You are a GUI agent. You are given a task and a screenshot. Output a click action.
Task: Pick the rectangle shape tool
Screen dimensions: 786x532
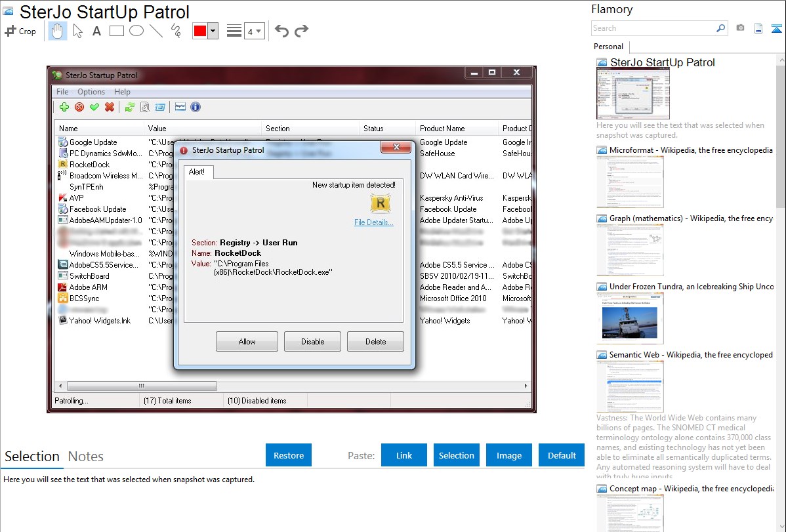pyautogui.click(x=116, y=31)
